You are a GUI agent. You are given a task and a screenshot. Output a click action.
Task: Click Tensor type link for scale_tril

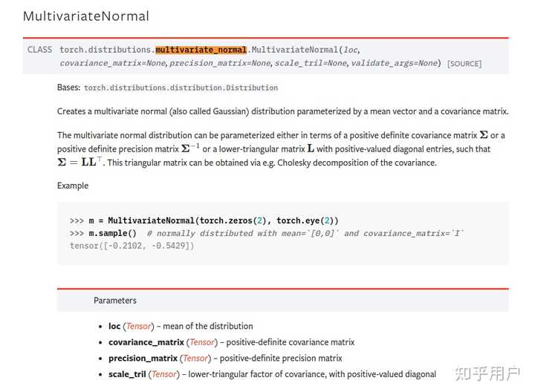click(164, 374)
